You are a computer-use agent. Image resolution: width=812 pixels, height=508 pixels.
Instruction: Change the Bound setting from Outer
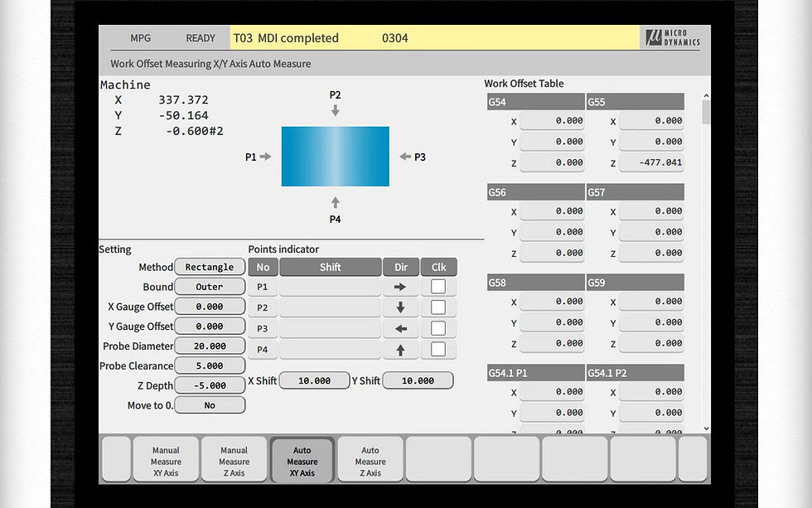point(209,286)
